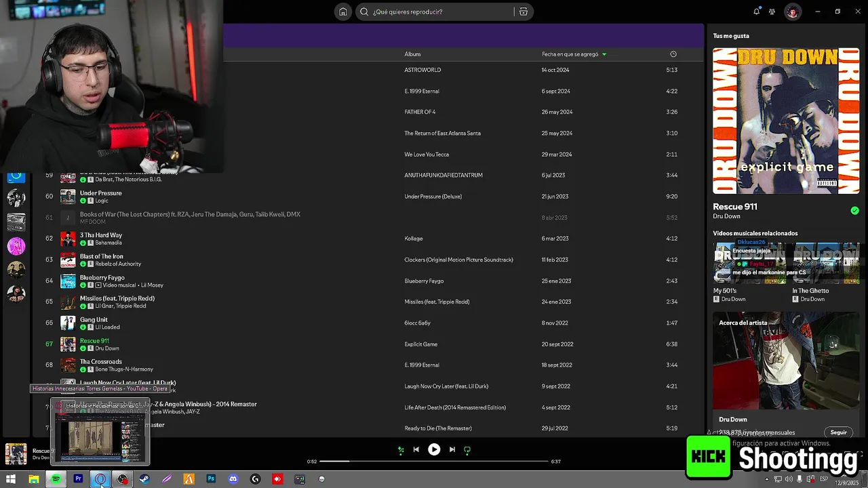Click the Gang Unit album cover thumbnail
Image resolution: width=868 pixels, height=488 pixels.
[x=68, y=323]
